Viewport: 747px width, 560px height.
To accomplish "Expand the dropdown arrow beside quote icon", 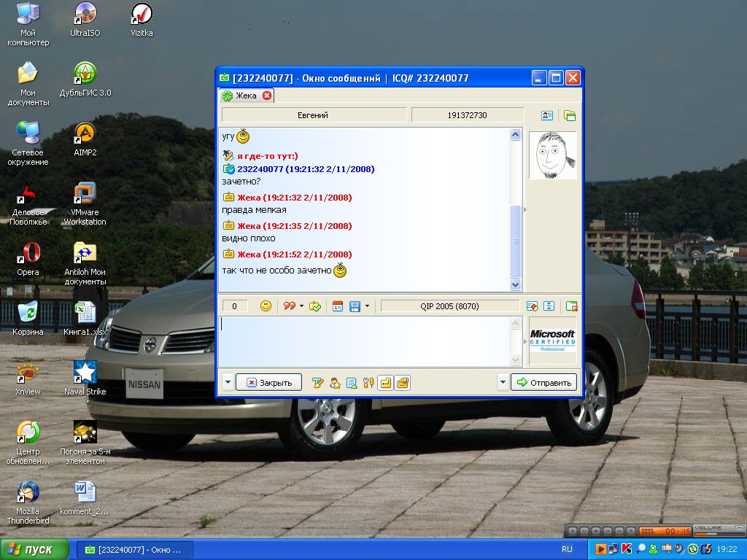I will [x=301, y=306].
